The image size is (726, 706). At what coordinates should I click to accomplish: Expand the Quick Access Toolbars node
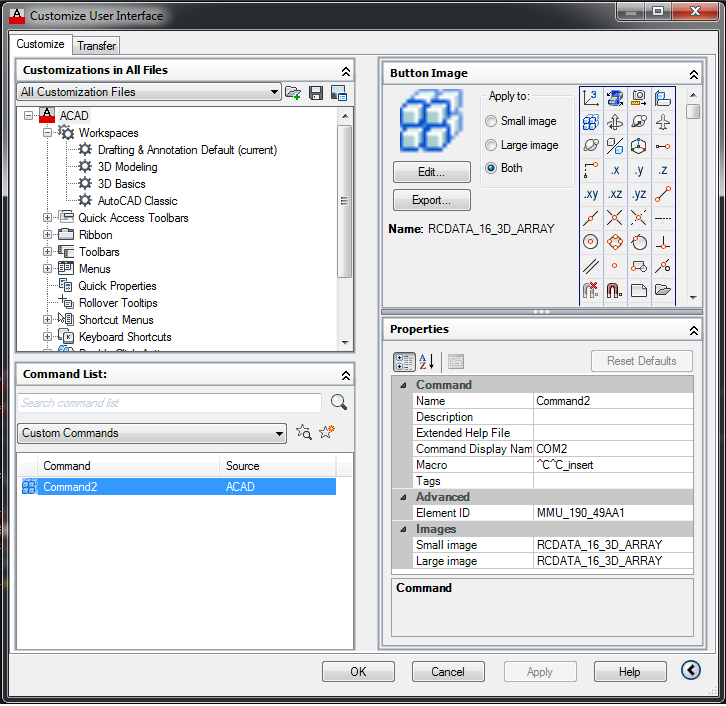tap(47, 218)
